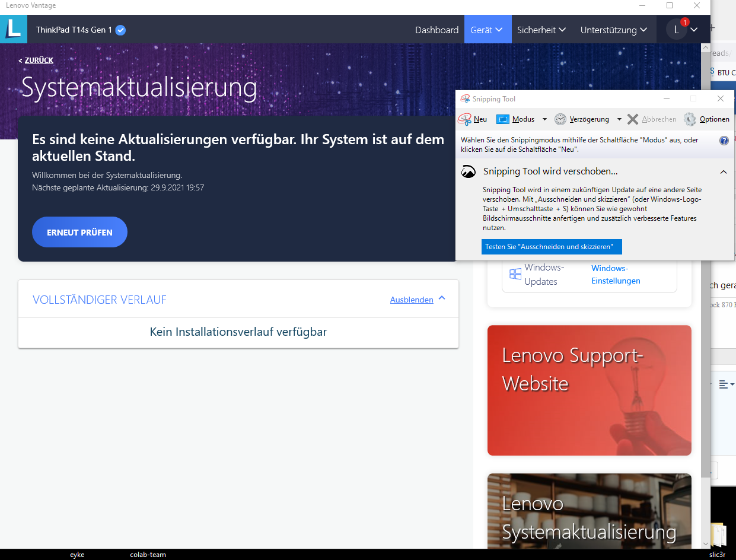The image size is (736, 560).
Task: Click the user avatar L with notification
Action: tap(677, 30)
